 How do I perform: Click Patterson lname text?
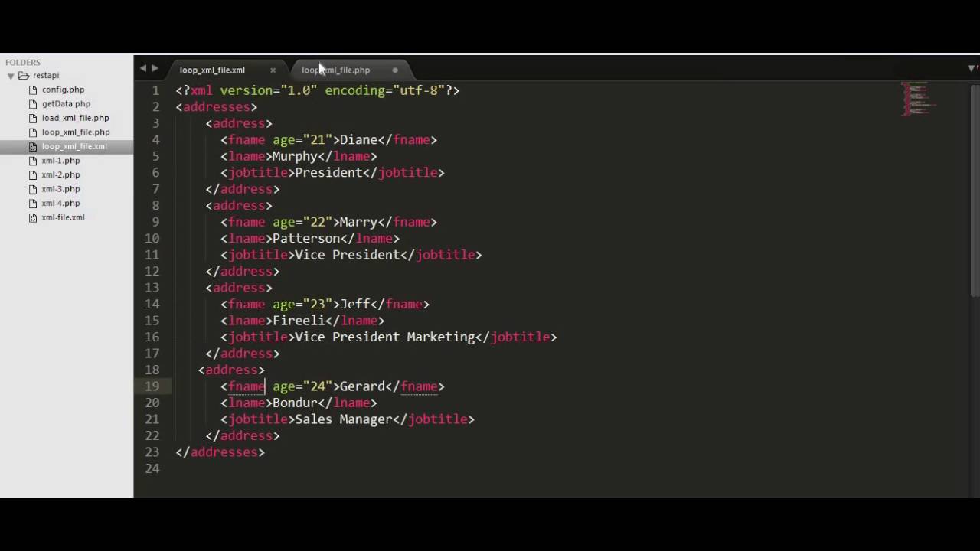pyautogui.click(x=306, y=239)
